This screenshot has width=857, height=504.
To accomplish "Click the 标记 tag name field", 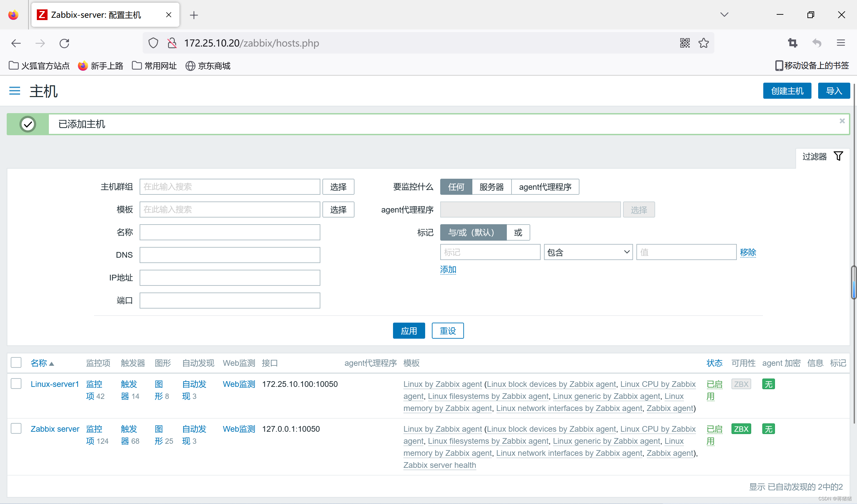I will (490, 252).
